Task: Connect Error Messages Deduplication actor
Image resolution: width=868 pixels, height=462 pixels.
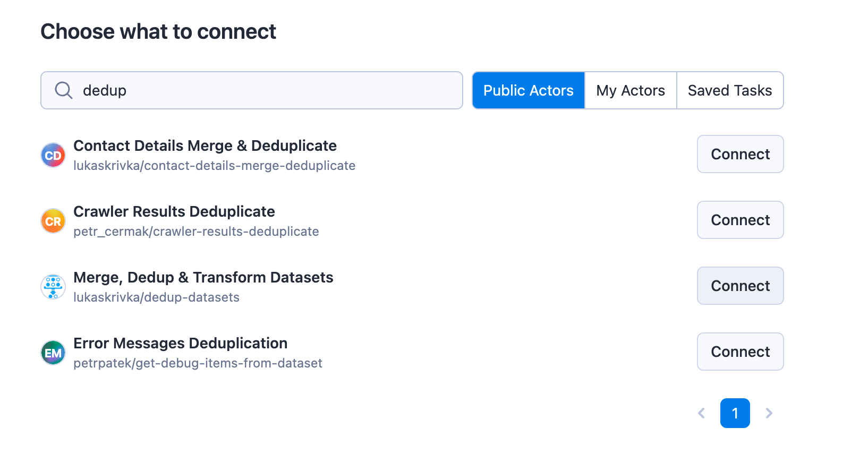Action: pos(741,352)
